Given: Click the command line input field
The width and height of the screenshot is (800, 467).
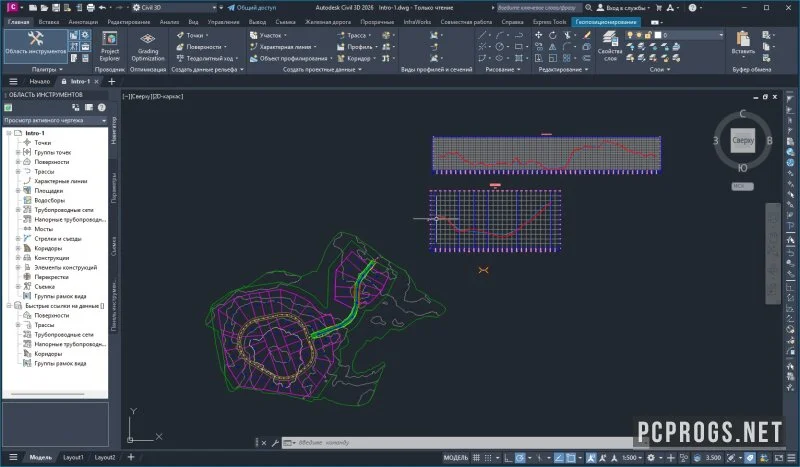Looking at the screenshot, I should (x=464, y=443).
